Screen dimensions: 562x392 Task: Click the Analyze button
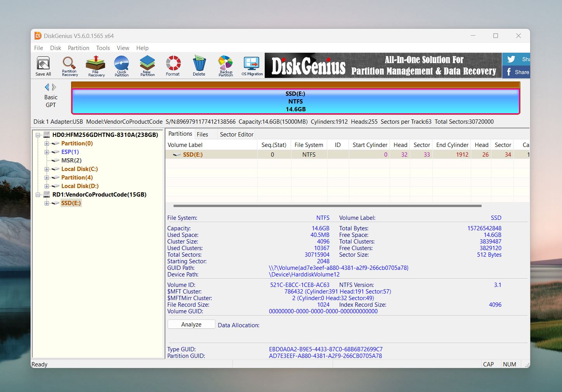191,324
